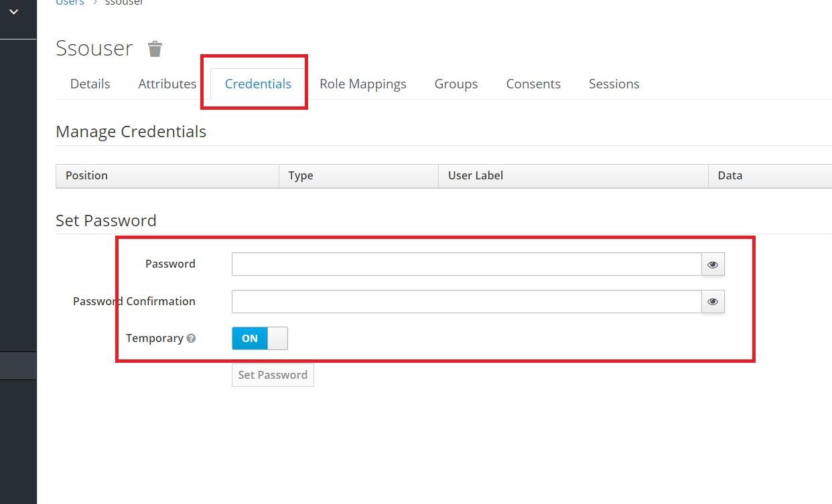Click the Position column header
832x504 pixels.
tap(86, 175)
